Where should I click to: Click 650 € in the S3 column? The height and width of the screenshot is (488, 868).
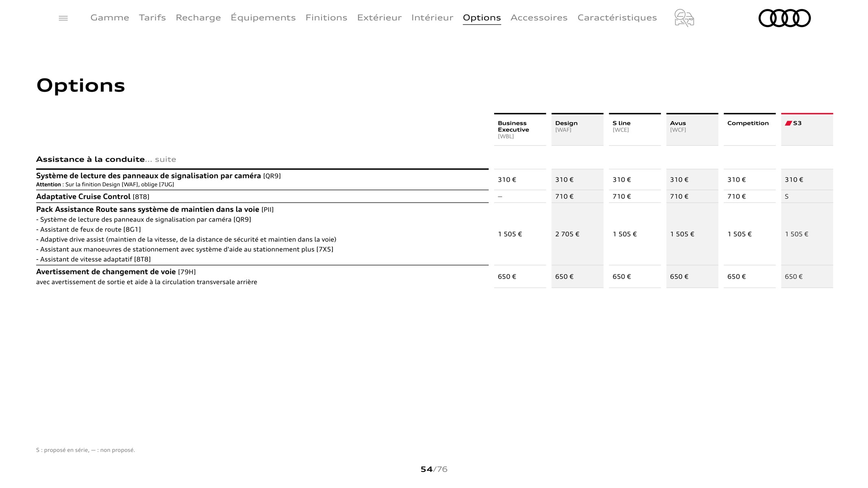[x=794, y=277]
